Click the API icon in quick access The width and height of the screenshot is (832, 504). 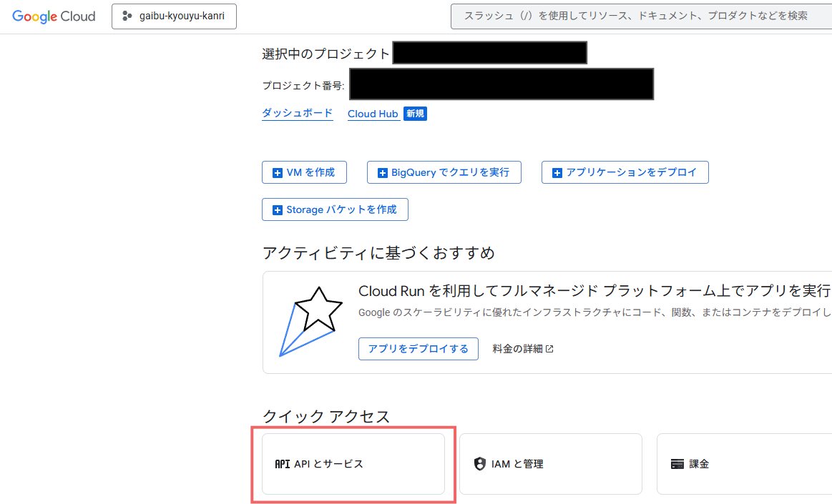283,464
